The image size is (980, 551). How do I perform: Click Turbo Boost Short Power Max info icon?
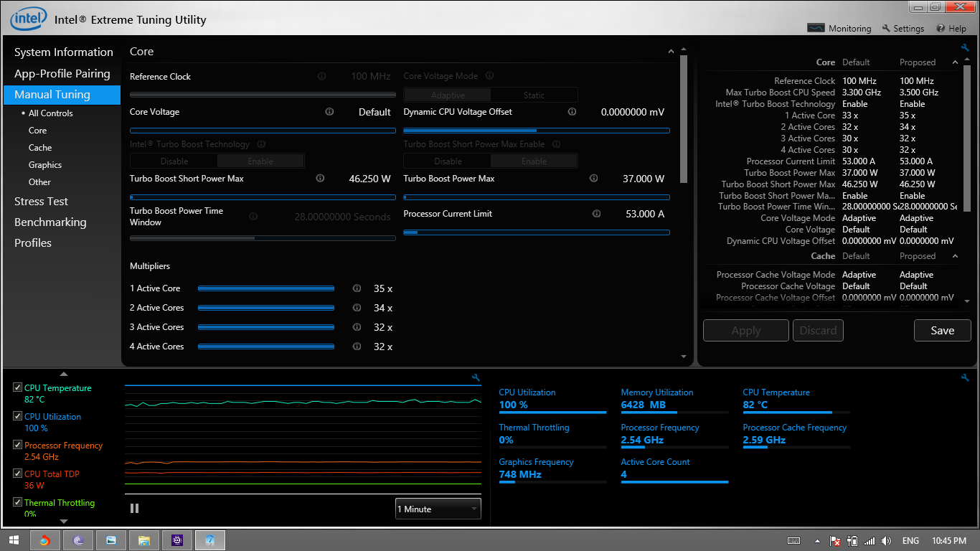(320, 179)
